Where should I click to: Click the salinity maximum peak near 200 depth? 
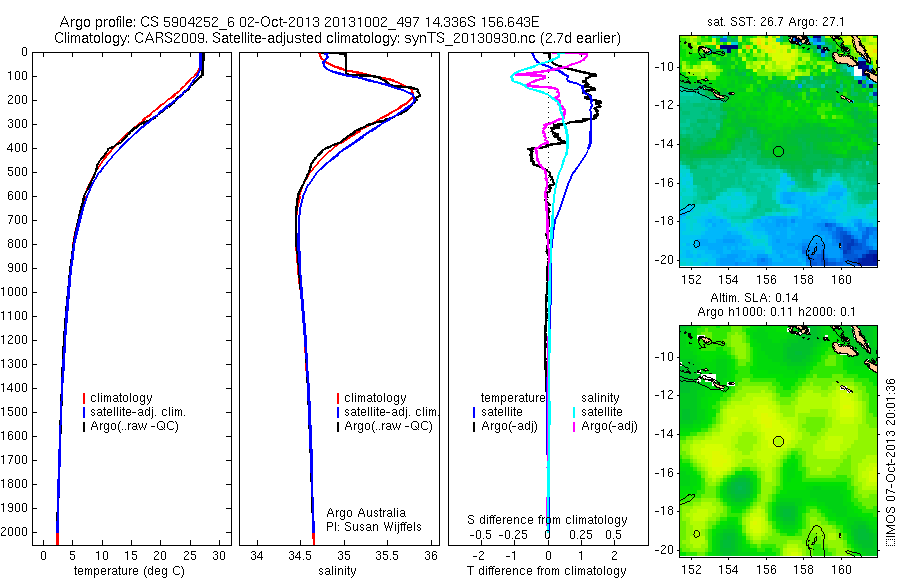click(418, 94)
